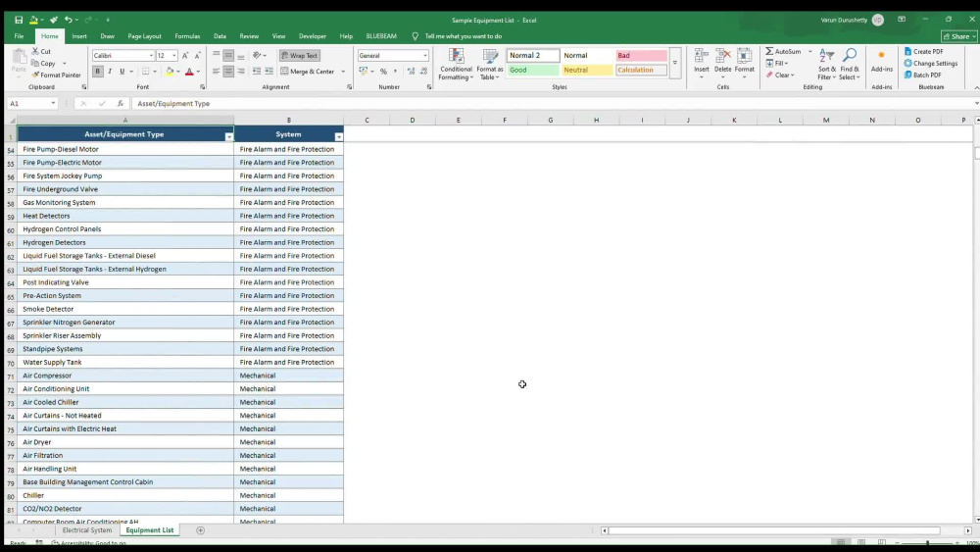The width and height of the screenshot is (980, 552).
Task: Decrease font size with the small A icon
Action: pyautogui.click(x=198, y=56)
